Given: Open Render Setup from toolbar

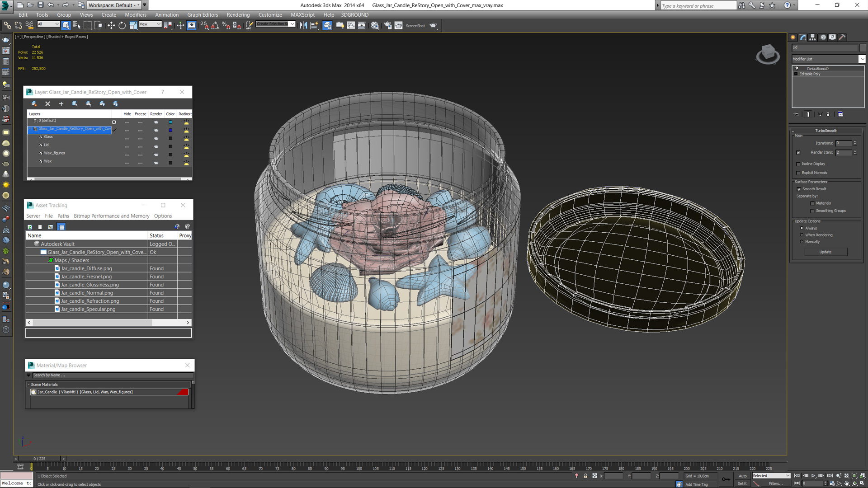Looking at the screenshot, I should tap(387, 25).
